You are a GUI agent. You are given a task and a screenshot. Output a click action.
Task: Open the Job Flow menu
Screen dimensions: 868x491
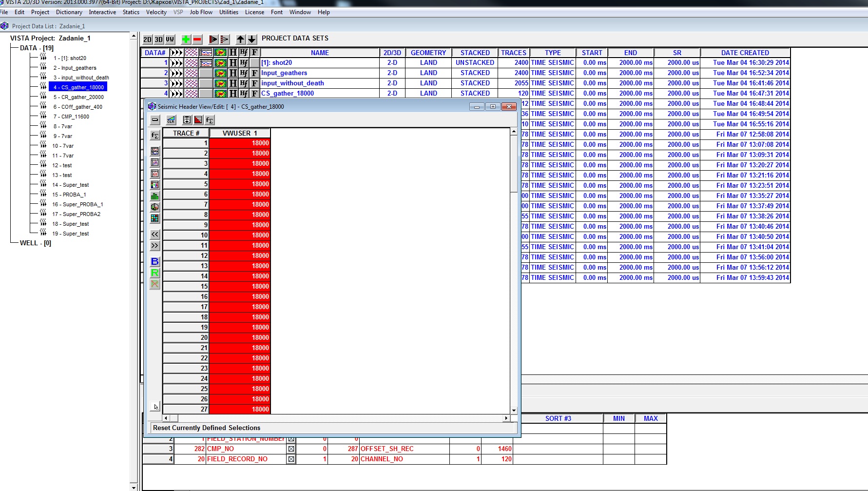tap(201, 12)
